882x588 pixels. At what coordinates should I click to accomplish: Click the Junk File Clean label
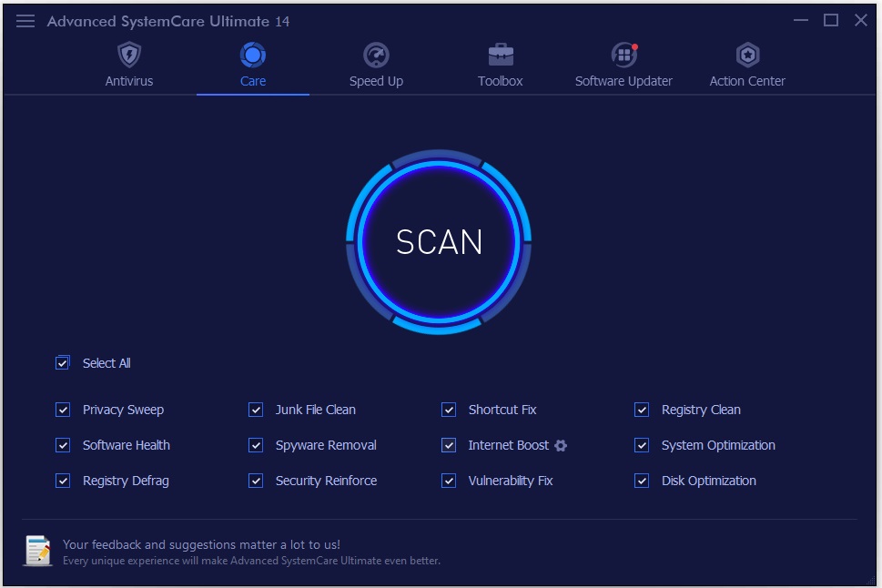click(x=316, y=410)
